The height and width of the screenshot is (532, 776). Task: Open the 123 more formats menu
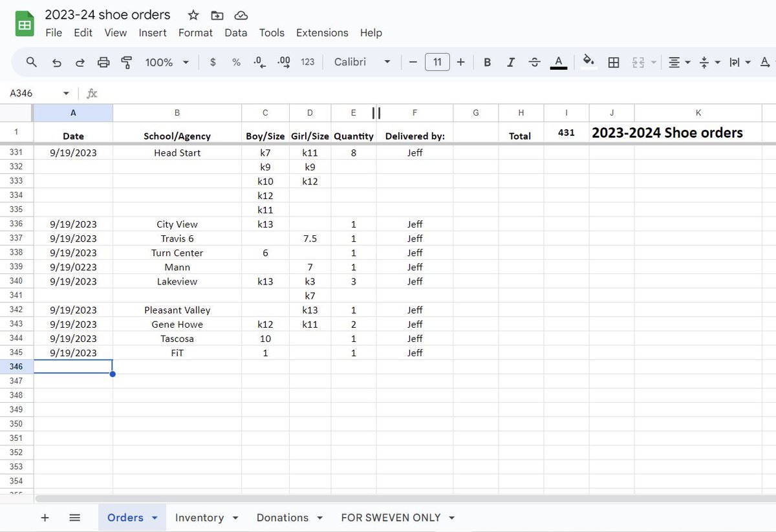(308, 62)
